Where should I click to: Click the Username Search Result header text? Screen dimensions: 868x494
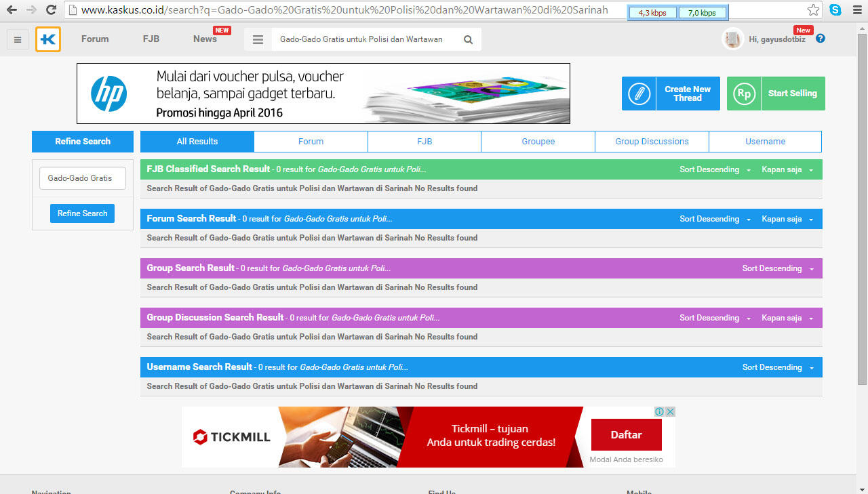(199, 367)
